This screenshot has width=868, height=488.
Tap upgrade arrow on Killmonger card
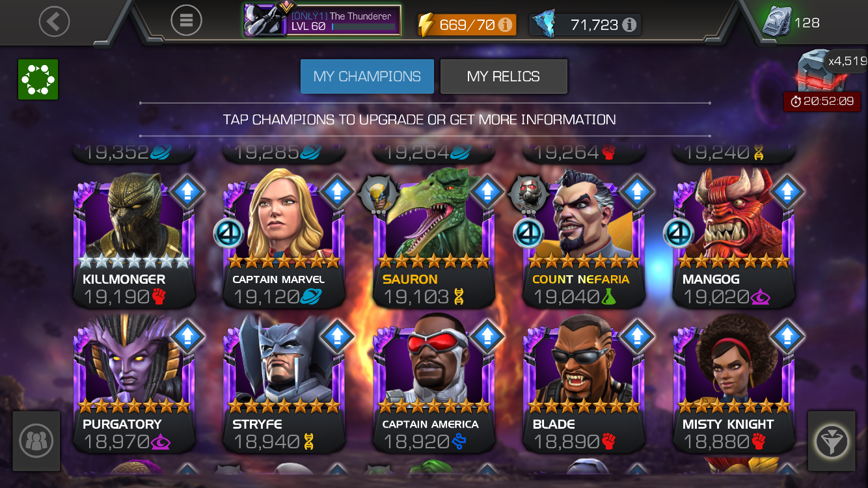tap(187, 192)
